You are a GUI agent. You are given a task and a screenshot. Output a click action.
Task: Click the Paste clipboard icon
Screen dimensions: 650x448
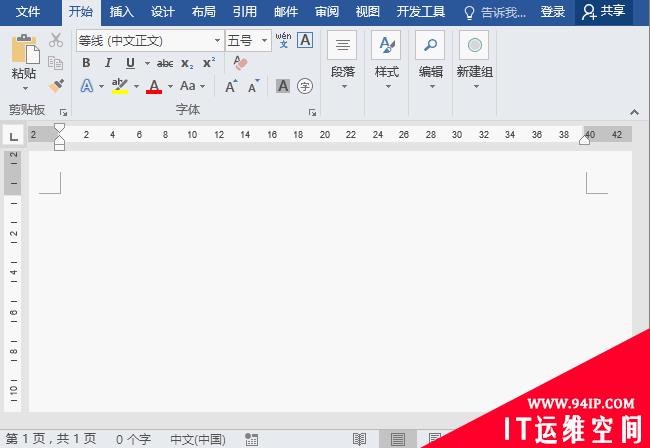point(25,49)
